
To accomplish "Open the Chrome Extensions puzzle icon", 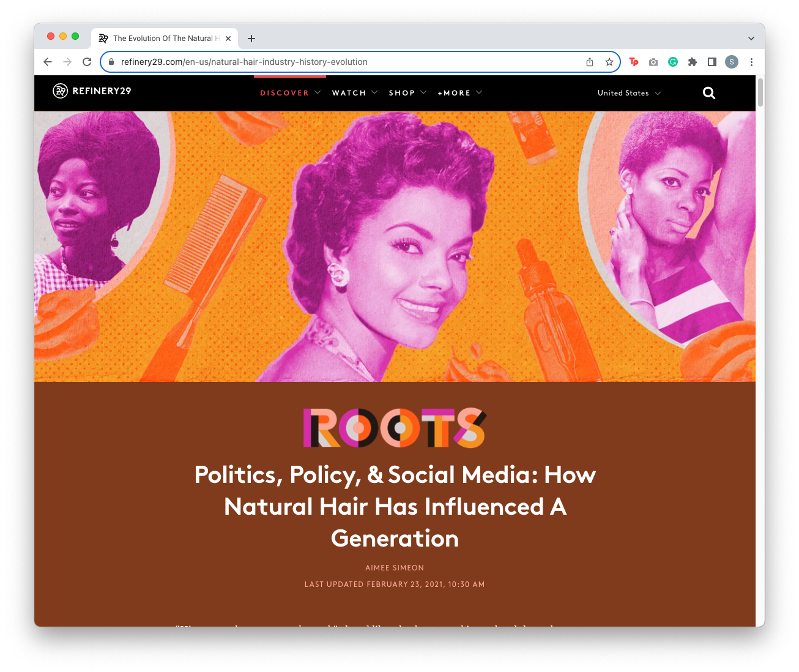I will coord(693,62).
